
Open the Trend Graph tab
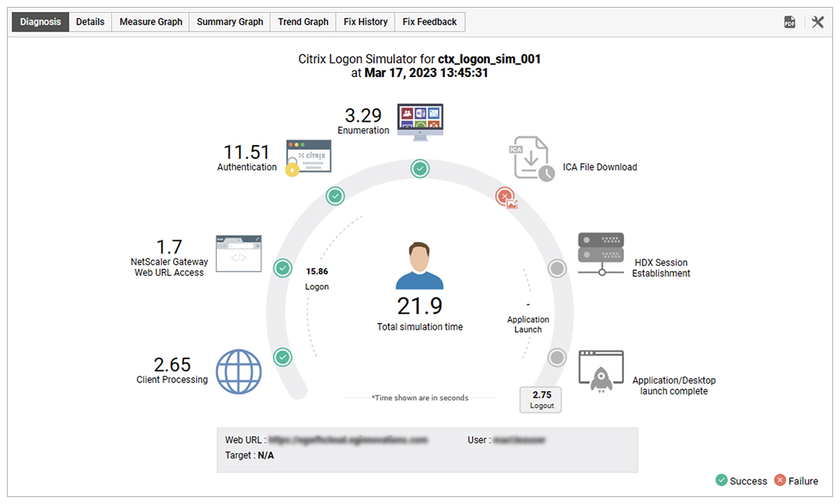[x=303, y=22]
